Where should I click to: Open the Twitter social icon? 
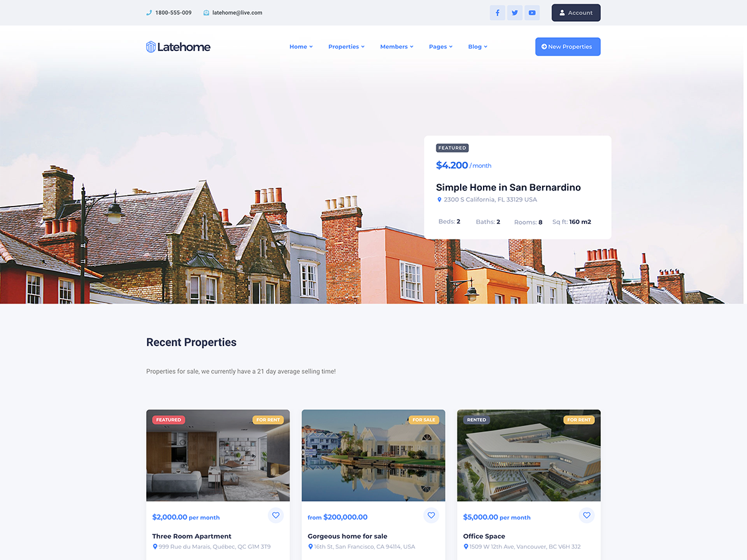tap(515, 12)
